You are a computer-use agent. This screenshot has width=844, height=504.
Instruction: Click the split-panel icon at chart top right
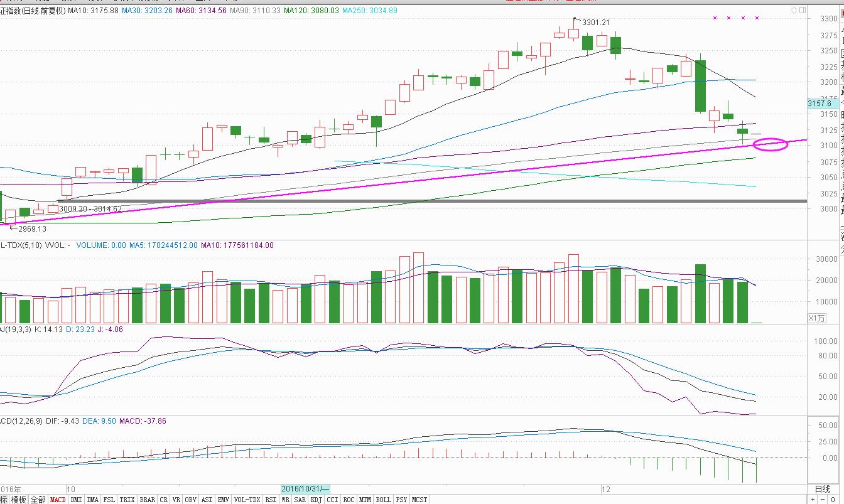tap(802, 10)
